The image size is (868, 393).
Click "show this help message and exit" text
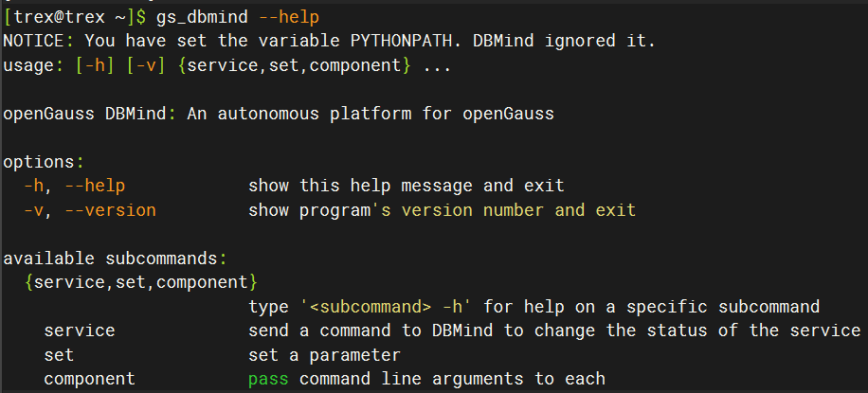coord(406,187)
